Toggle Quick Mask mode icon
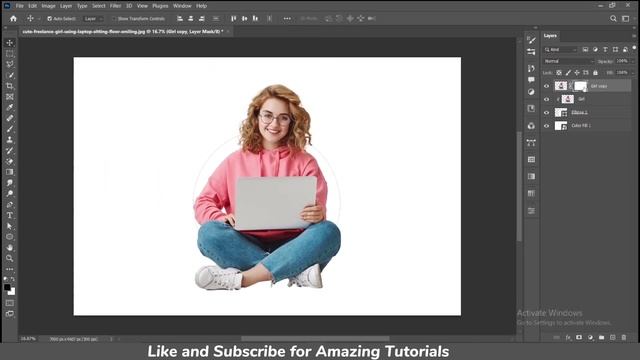The image size is (640, 360). coord(10,303)
